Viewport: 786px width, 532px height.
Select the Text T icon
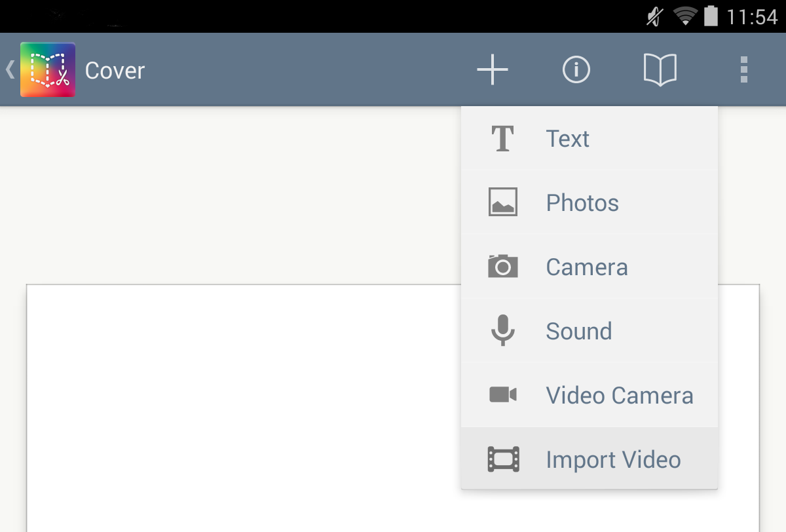[x=503, y=138]
